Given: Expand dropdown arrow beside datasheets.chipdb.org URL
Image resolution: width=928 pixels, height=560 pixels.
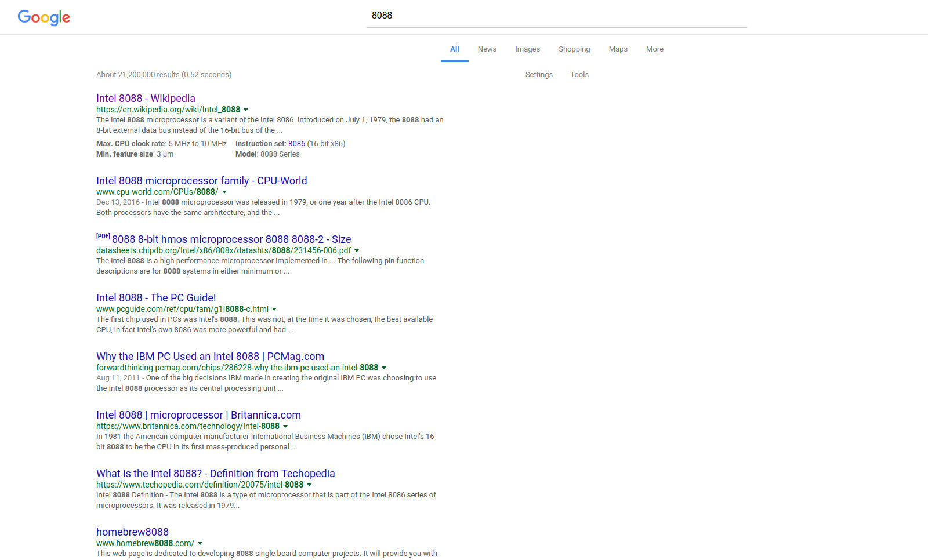Looking at the screenshot, I should tap(357, 250).
